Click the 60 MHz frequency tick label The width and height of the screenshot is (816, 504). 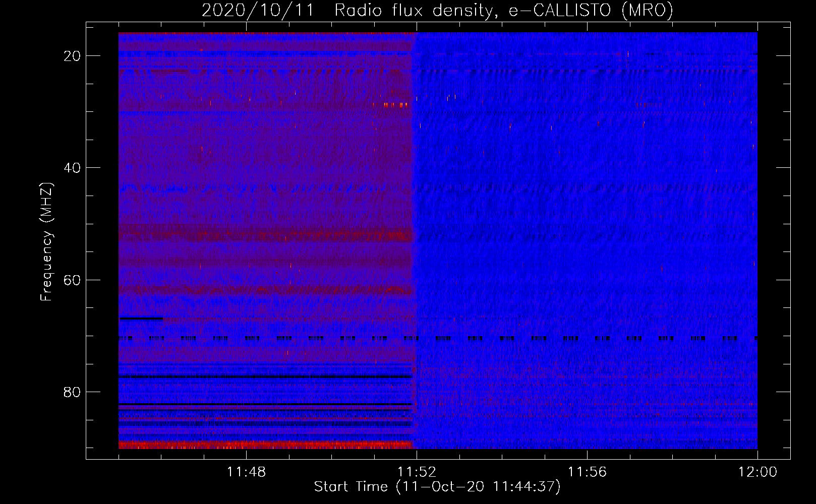[x=73, y=280]
